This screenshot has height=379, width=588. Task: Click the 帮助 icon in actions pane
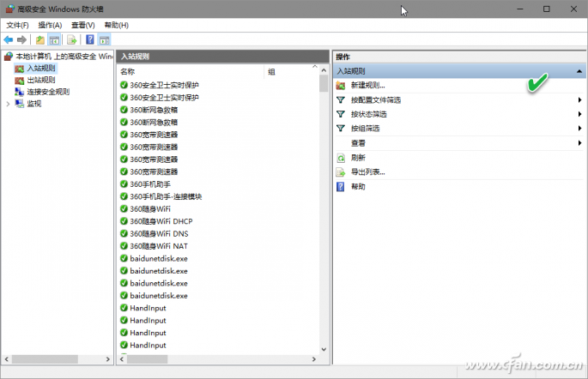coord(341,187)
